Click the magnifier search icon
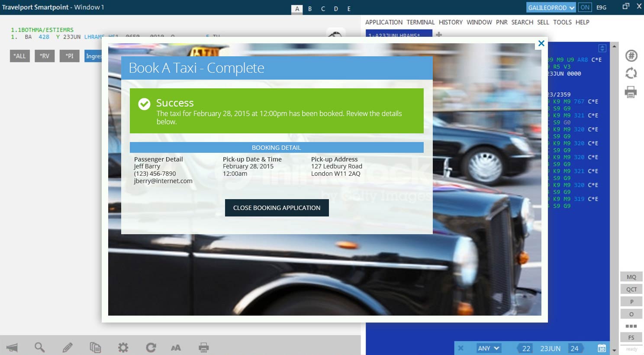This screenshot has height=355, width=644. [x=39, y=347]
